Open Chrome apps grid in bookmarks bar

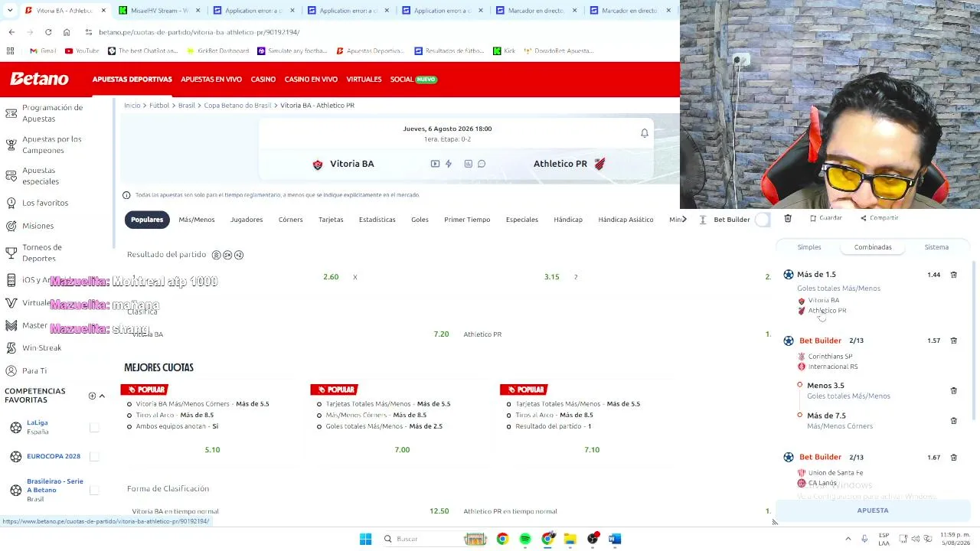point(10,51)
